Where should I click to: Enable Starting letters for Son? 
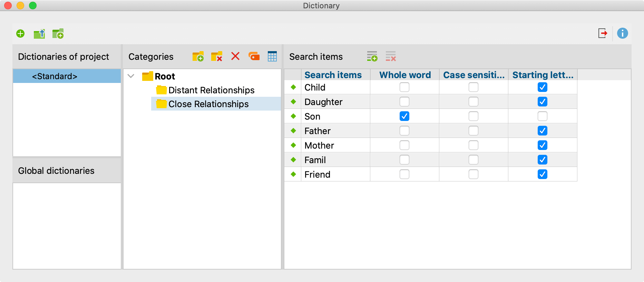point(543,116)
